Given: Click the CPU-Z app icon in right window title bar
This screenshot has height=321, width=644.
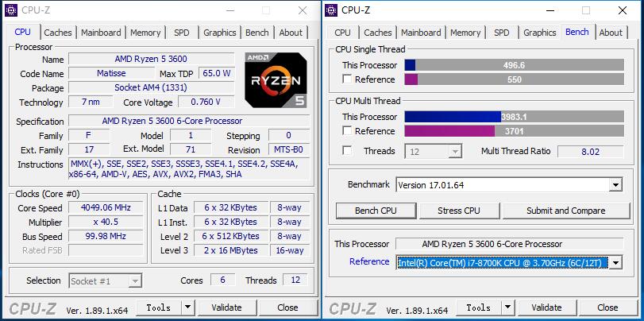Looking at the screenshot, I should pyautogui.click(x=331, y=10).
